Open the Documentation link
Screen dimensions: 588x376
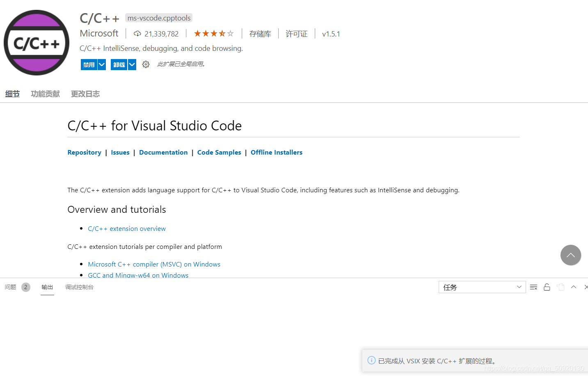pyautogui.click(x=163, y=152)
